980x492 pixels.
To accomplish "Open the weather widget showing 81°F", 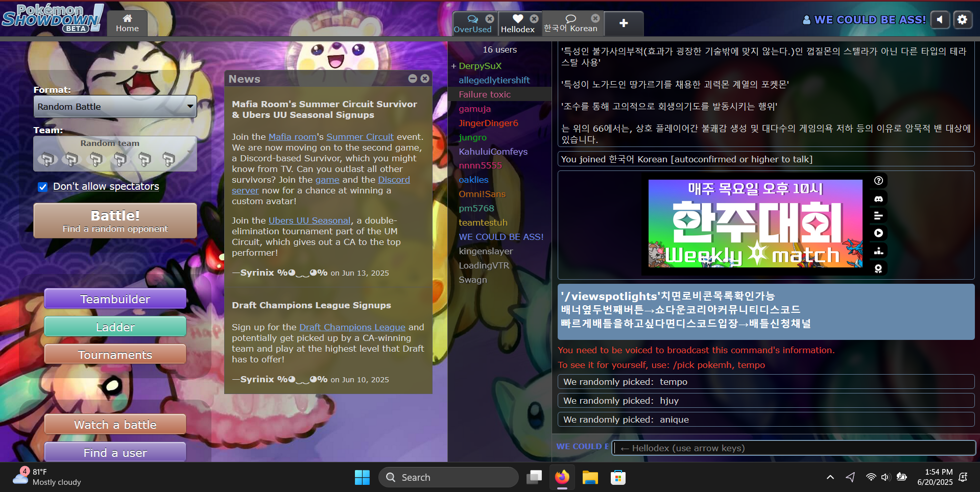I will (x=47, y=477).
